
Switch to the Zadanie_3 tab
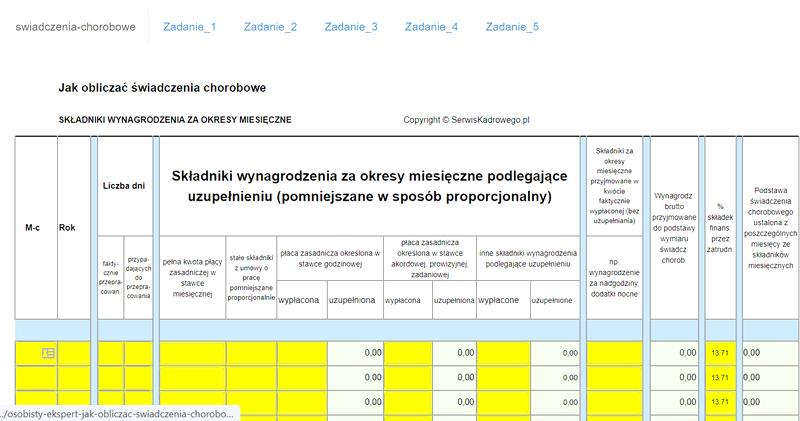[x=351, y=27]
